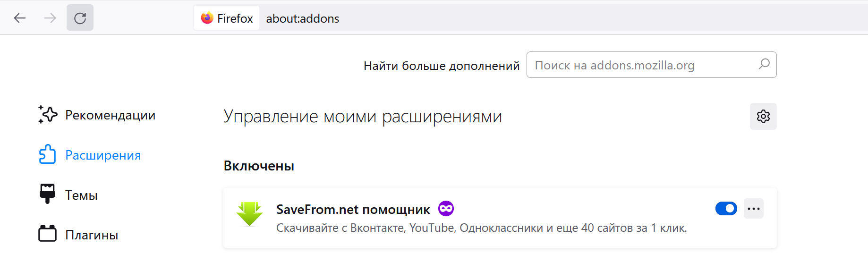Click the SaveFrom.net description text
The height and width of the screenshot is (263, 868).
point(481,228)
